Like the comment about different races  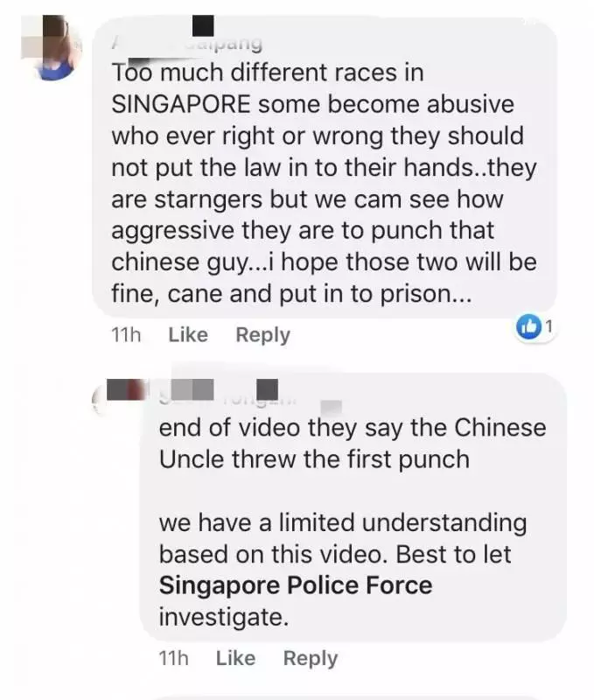coord(188,334)
